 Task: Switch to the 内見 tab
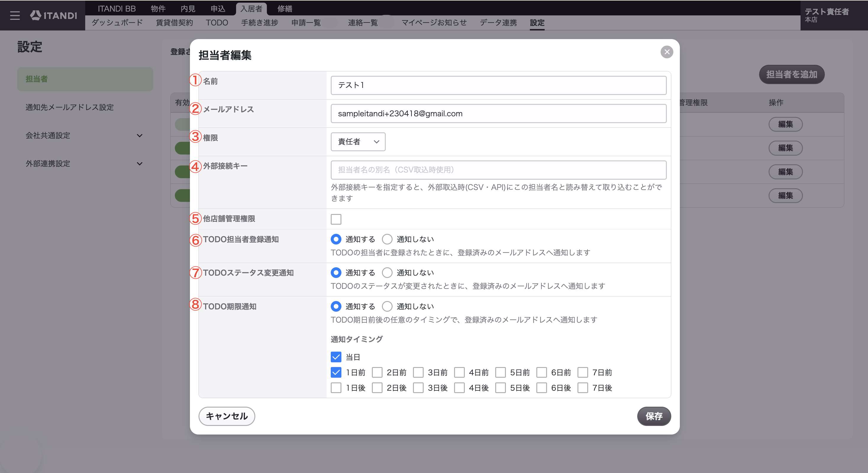[x=188, y=8]
